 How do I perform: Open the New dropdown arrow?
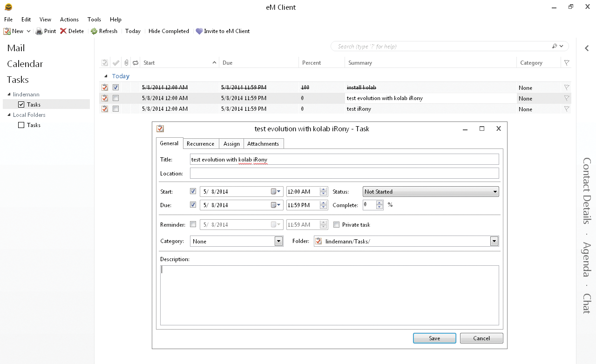tap(28, 31)
